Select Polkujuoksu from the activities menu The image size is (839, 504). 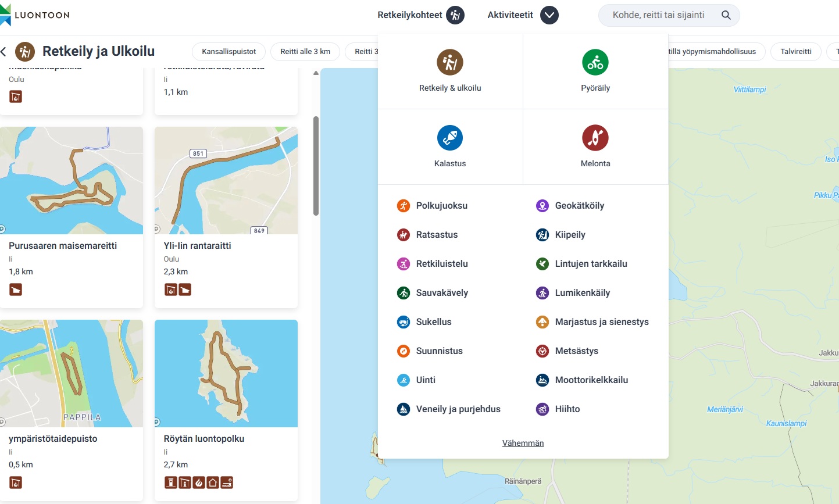pos(441,206)
